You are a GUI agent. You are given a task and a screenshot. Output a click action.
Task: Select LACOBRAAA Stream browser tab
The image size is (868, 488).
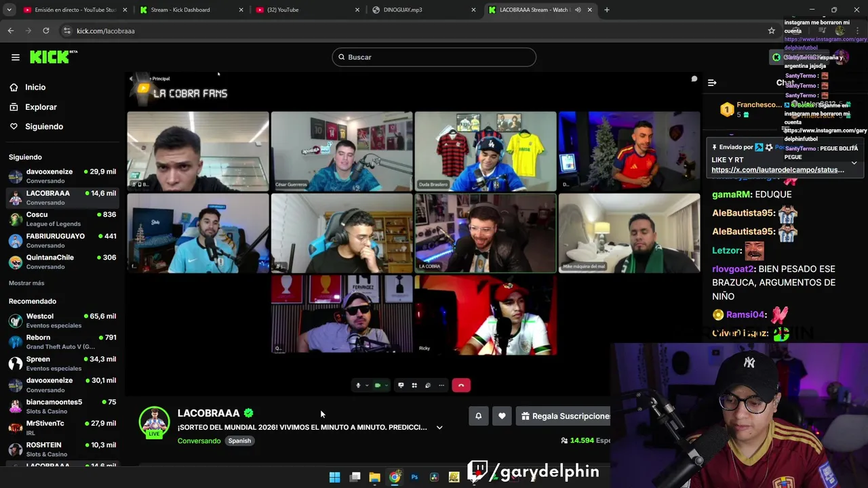click(x=540, y=10)
